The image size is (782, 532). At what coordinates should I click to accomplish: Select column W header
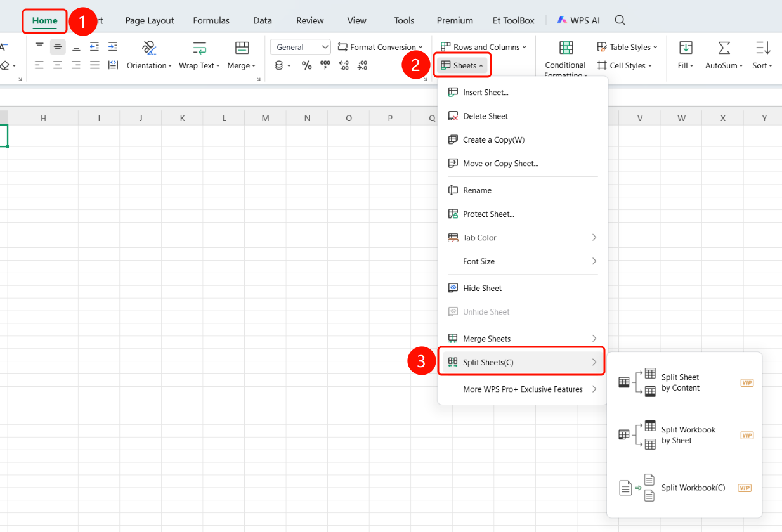pos(681,118)
